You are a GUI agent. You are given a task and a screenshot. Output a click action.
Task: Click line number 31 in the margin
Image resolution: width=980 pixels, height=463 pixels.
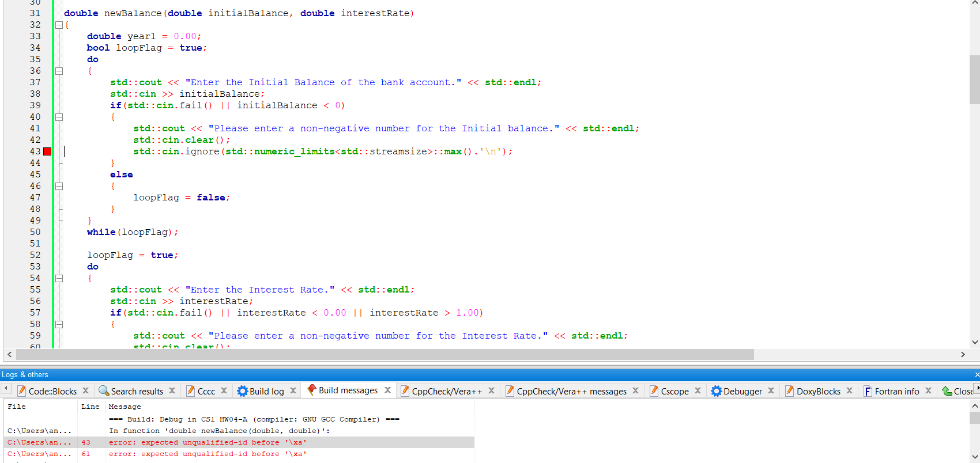click(35, 13)
